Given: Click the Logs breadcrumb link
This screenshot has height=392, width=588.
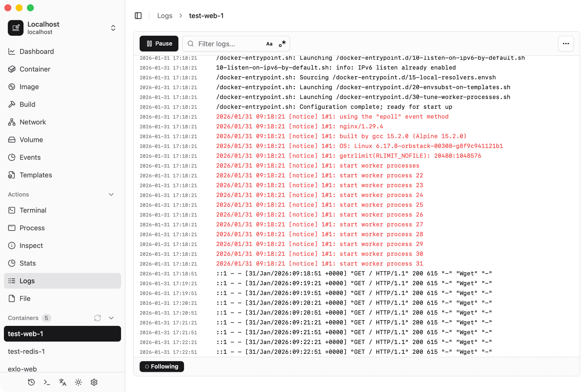Looking at the screenshot, I should pyautogui.click(x=165, y=16).
